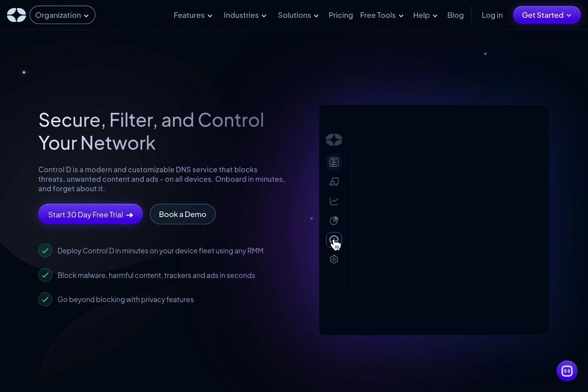Click the Book a Demo button
Viewport: 588px width, 392px height.
pos(183,214)
